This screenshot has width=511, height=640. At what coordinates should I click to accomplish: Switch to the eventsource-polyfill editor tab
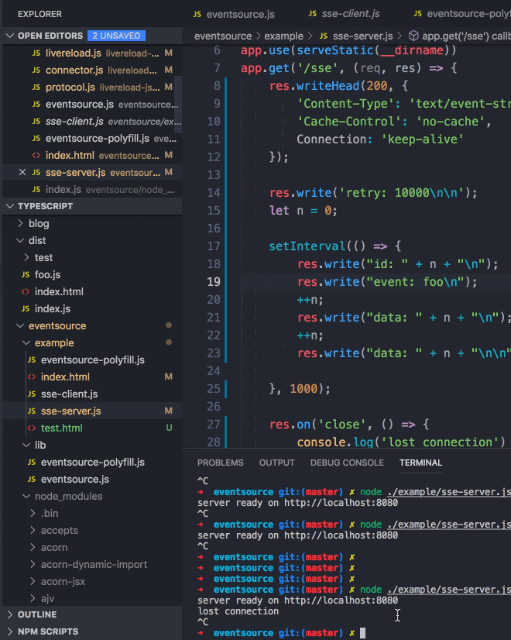click(461, 14)
